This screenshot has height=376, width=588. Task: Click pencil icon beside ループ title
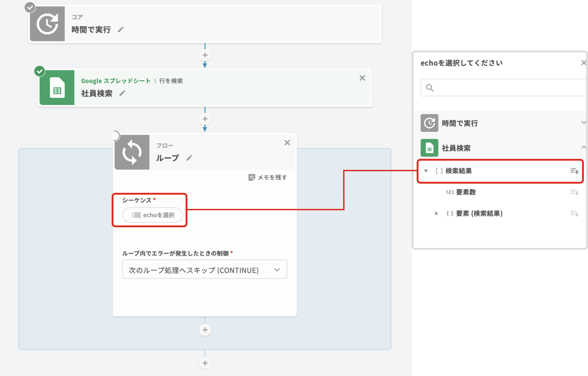[189, 157]
